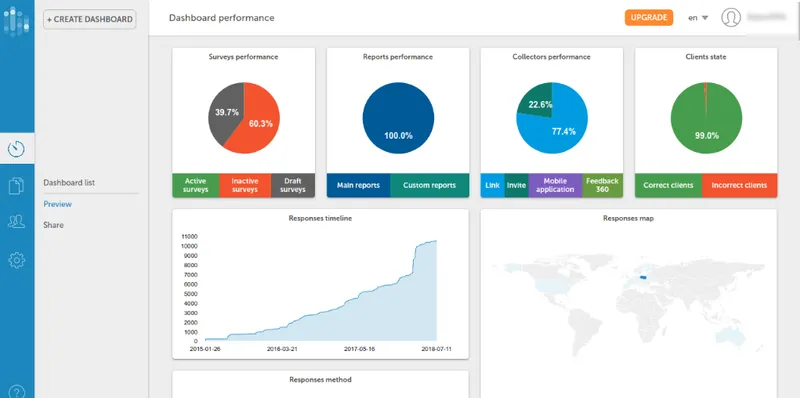Click the 'Dashboard performance' header title
800x398 pixels.
[x=221, y=18]
